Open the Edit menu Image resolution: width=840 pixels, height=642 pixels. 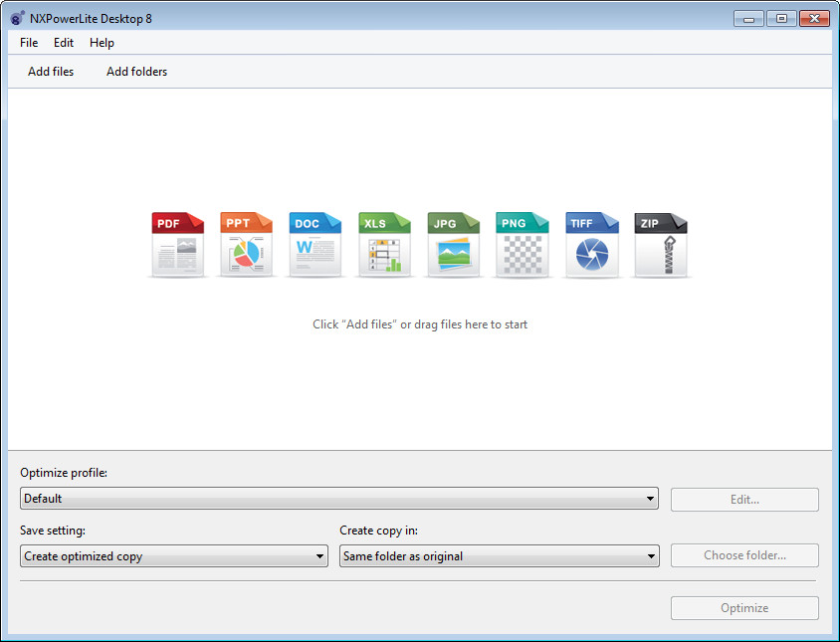click(64, 43)
